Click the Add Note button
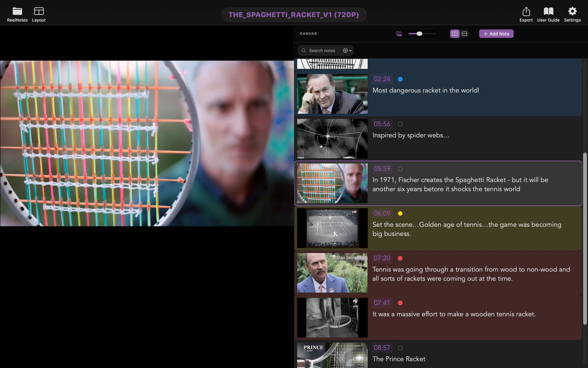This screenshot has height=368, width=588. pyautogui.click(x=496, y=34)
